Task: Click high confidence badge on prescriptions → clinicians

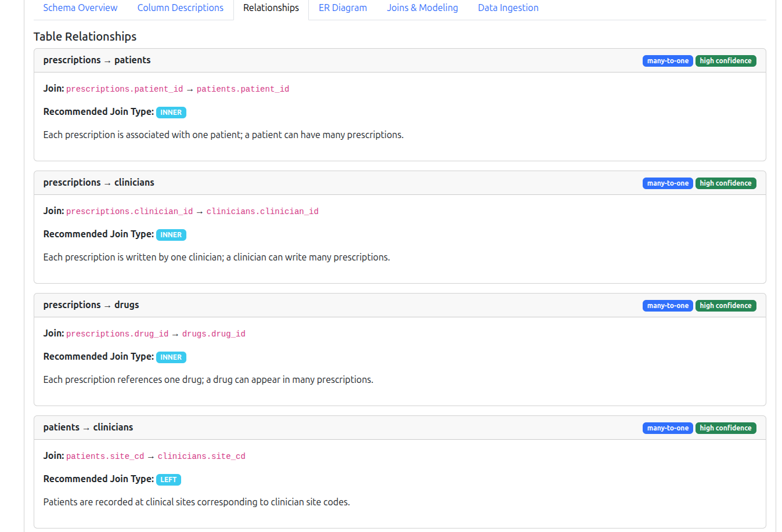Action: tap(725, 183)
